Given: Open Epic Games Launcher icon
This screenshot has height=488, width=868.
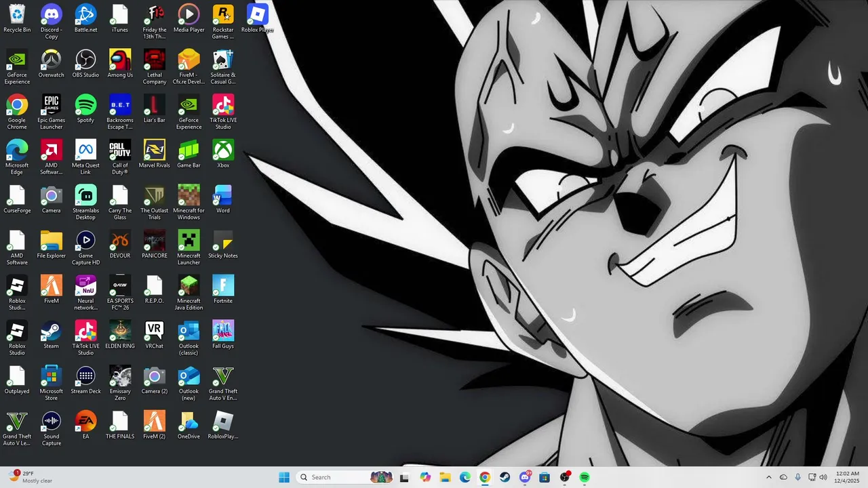Looking at the screenshot, I should pos(51,113).
